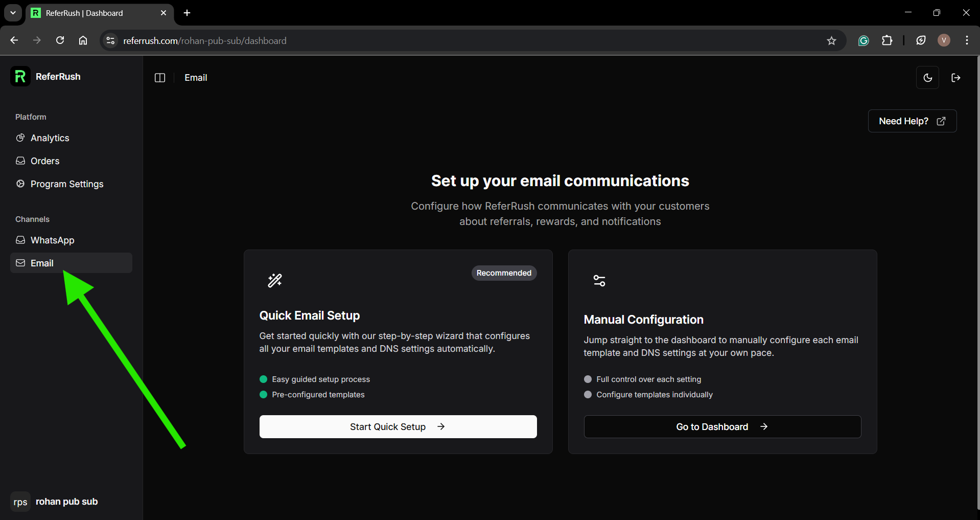Click the Quick Email Setup heading
980x520 pixels.
pyautogui.click(x=310, y=315)
